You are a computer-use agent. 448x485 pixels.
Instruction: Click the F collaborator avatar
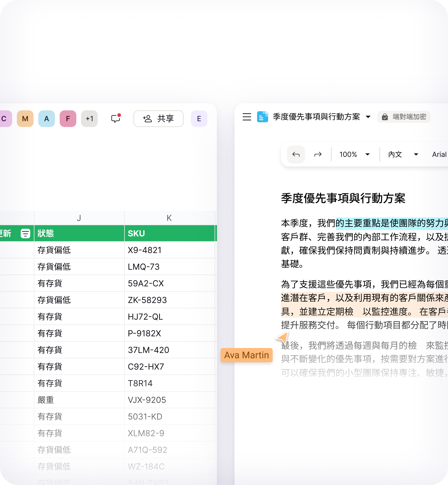[x=68, y=119]
